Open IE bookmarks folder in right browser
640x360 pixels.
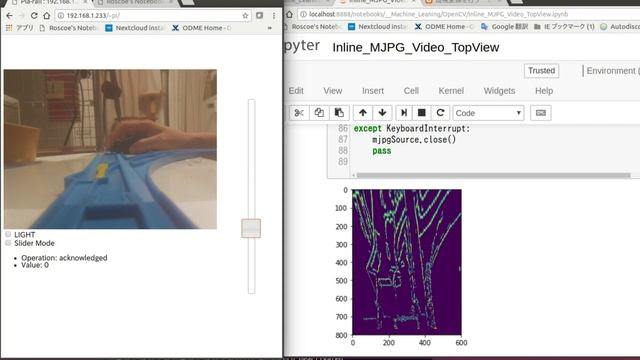[x=564, y=27]
